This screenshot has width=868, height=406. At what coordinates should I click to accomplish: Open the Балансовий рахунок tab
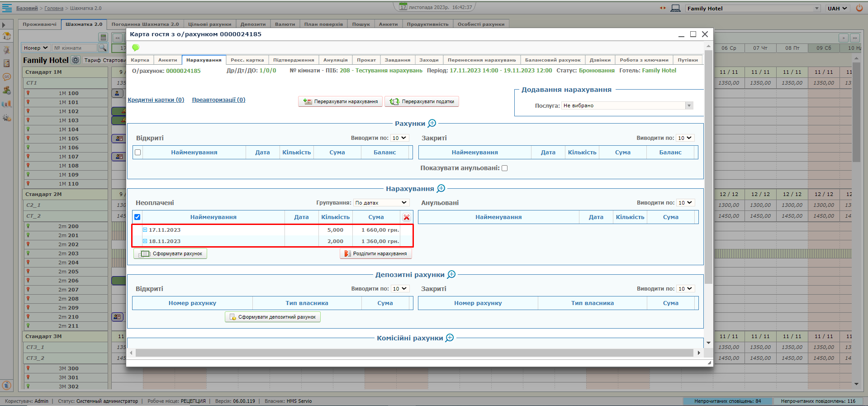pos(552,60)
